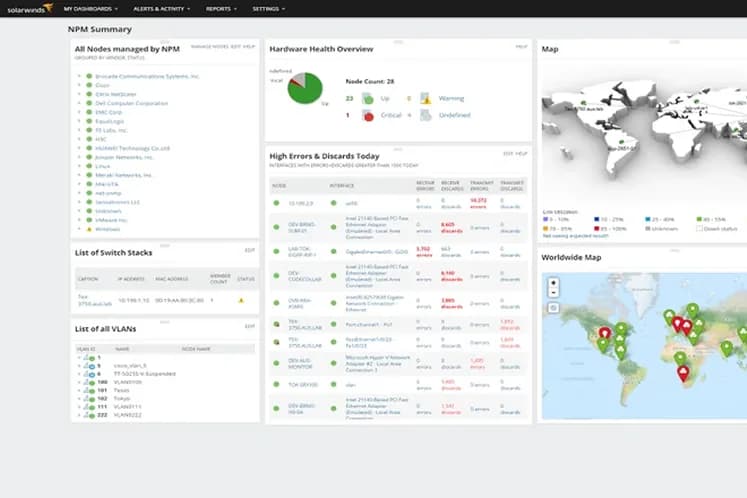Expand VLAN 102 Tokyo row
The height and width of the screenshot is (498, 747).
click(x=79, y=398)
